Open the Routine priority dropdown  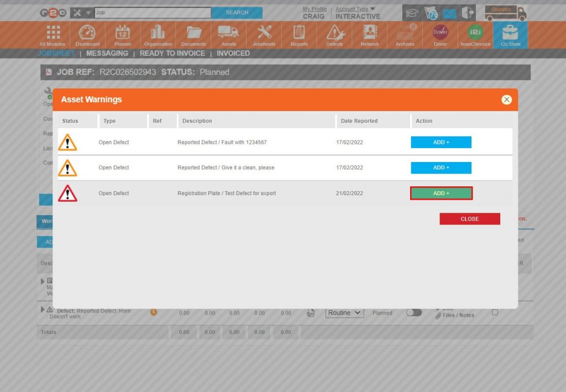(344, 312)
